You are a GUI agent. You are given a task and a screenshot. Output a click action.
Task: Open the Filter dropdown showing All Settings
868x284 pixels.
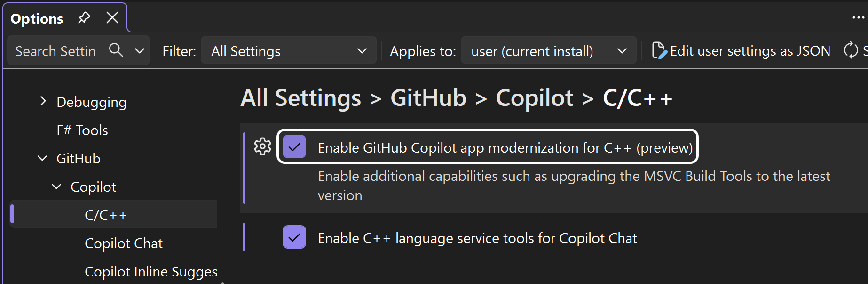pyautogui.click(x=288, y=50)
